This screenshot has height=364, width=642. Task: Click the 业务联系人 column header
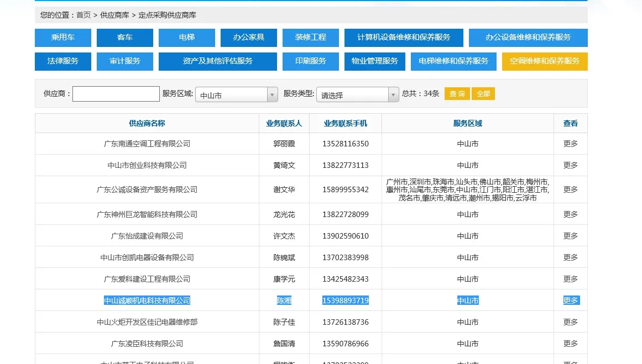(284, 124)
